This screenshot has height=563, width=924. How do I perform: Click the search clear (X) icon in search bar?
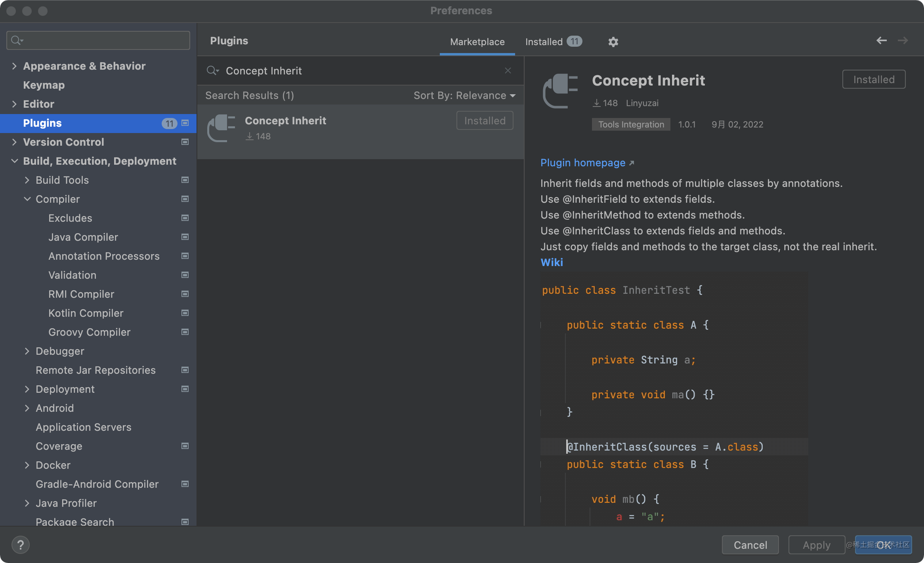[x=508, y=70]
